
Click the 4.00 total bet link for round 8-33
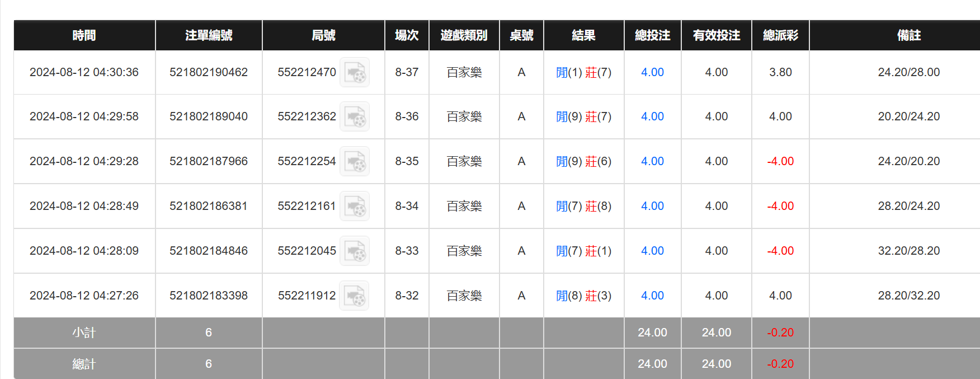pos(652,251)
